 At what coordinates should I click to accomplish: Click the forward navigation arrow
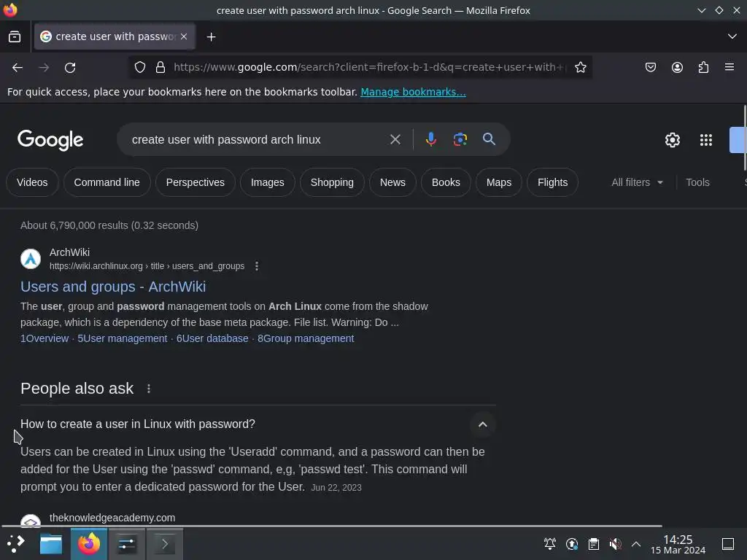pos(44,68)
